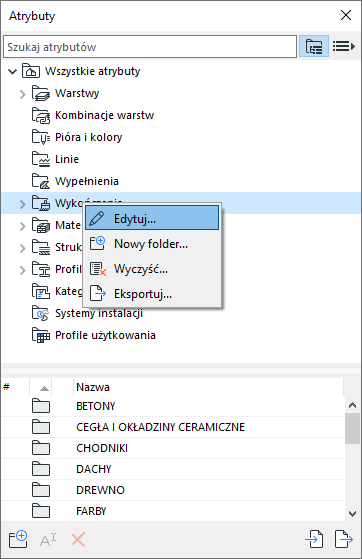Click the Profile użytkowania grid icon
Viewport: 362px width, 559px height.
[x=41, y=335]
